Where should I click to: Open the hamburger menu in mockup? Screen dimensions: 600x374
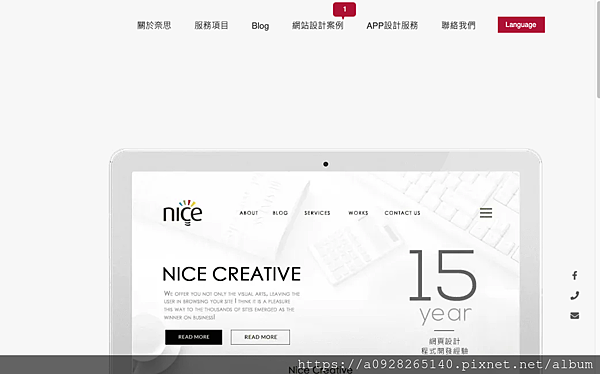coord(486,213)
